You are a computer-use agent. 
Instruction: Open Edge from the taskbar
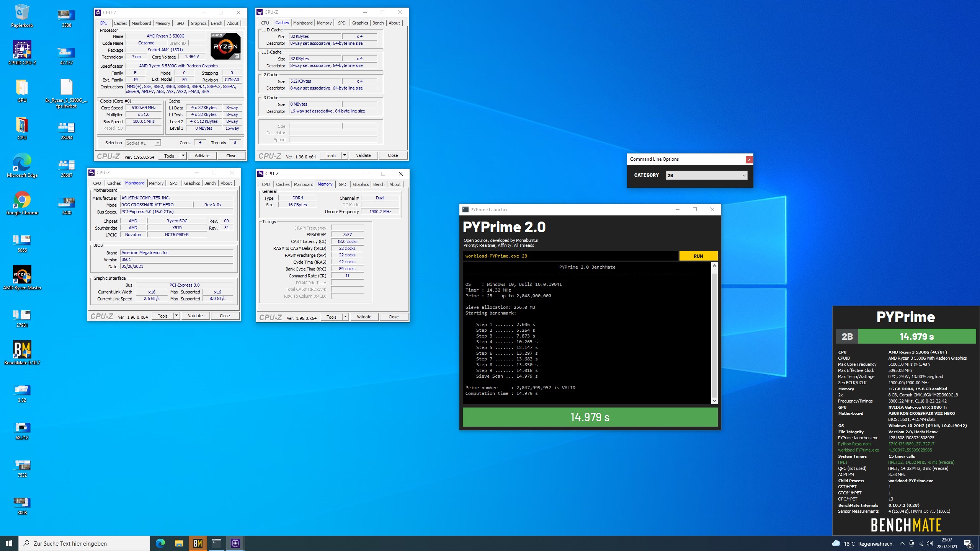pos(160,543)
